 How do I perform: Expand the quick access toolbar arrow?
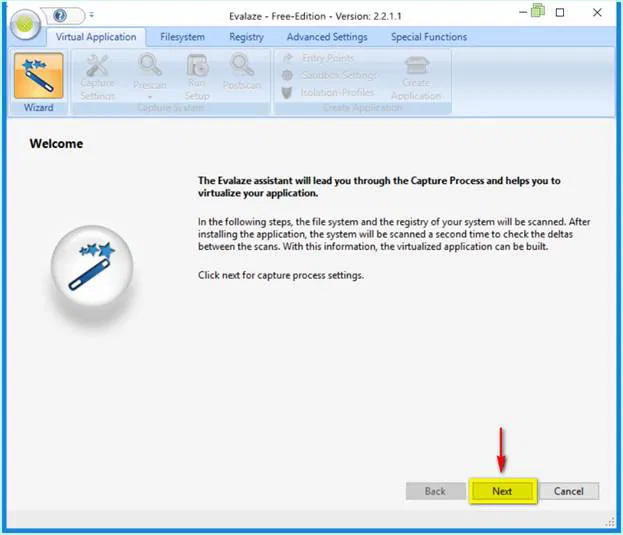click(92, 15)
